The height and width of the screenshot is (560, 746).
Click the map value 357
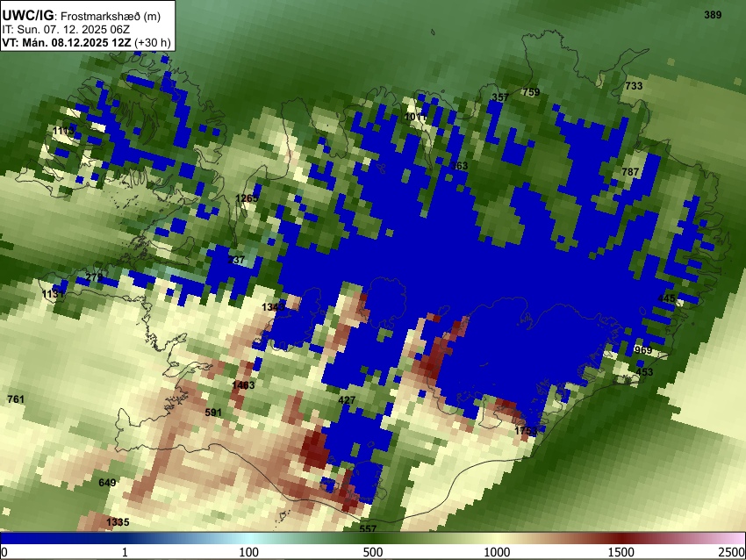[x=500, y=97]
